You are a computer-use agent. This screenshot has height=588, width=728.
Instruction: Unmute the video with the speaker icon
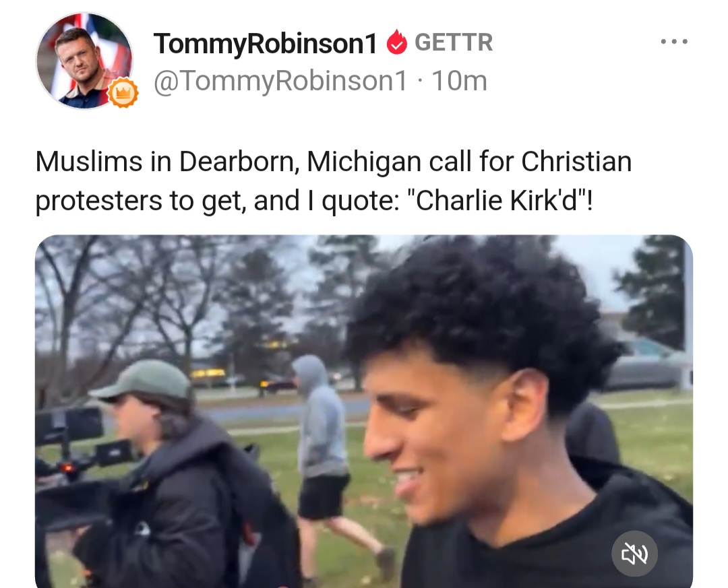[634, 553]
